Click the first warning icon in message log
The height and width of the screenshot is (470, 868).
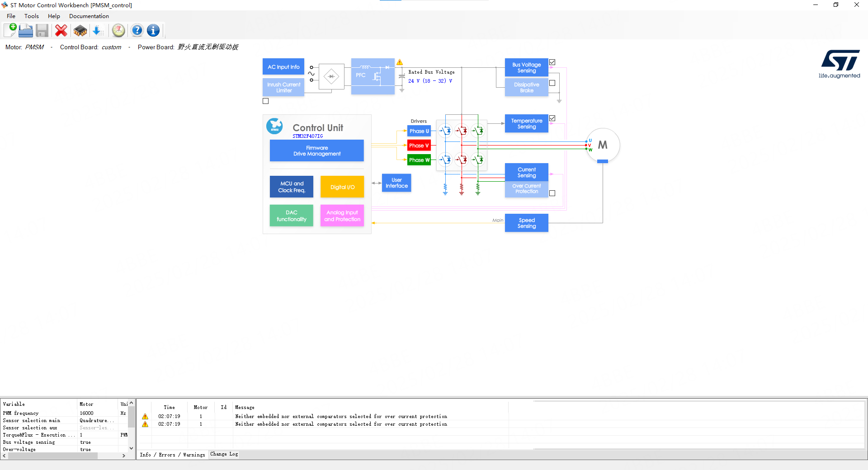[x=145, y=416]
